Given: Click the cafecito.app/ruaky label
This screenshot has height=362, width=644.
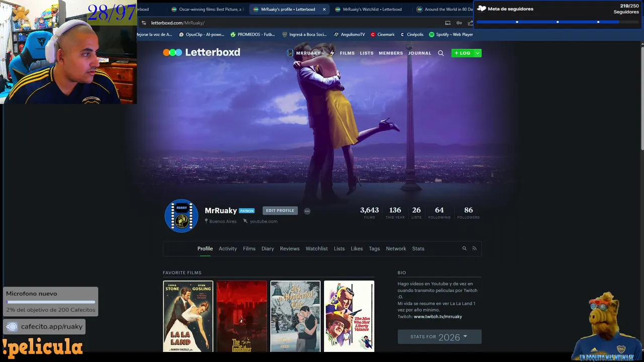Looking at the screenshot, I should click(51, 327).
